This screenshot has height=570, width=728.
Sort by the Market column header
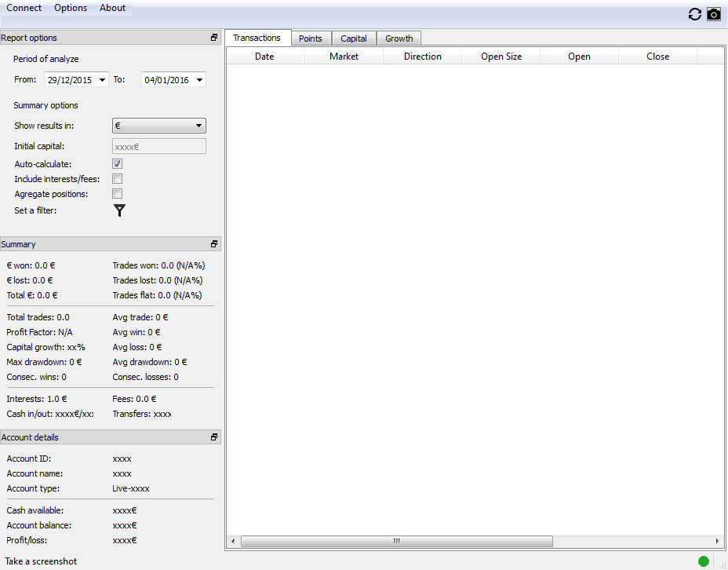[x=344, y=57]
